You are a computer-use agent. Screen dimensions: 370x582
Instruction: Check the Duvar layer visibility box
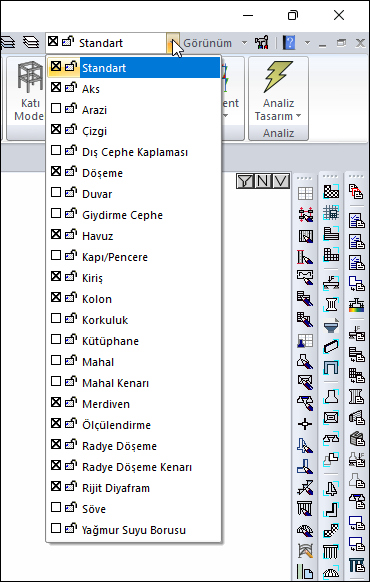pyautogui.click(x=56, y=193)
